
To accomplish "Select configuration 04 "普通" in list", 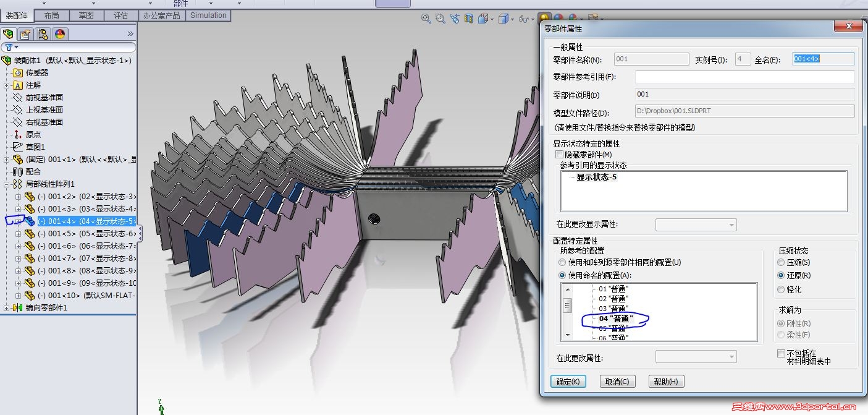I will [616, 319].
